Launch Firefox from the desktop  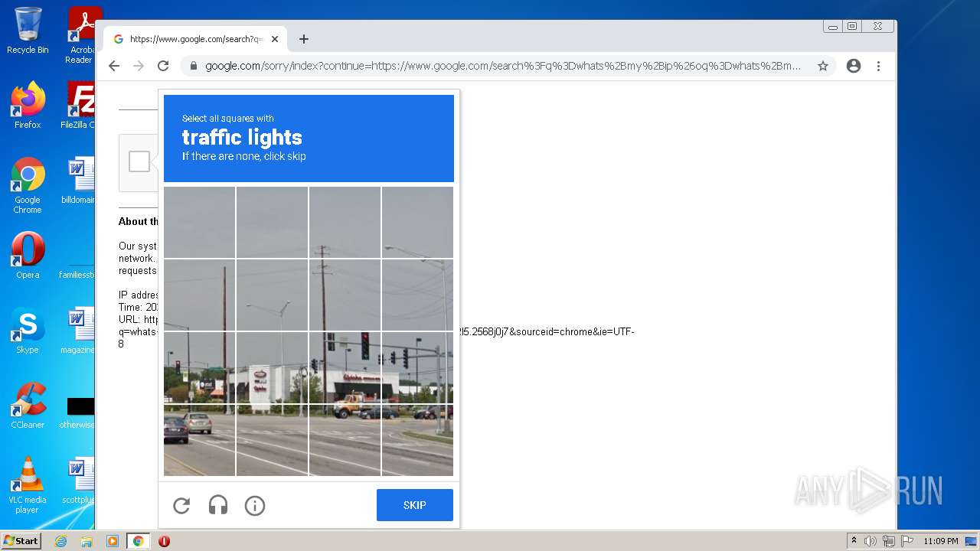pos(28,106)
